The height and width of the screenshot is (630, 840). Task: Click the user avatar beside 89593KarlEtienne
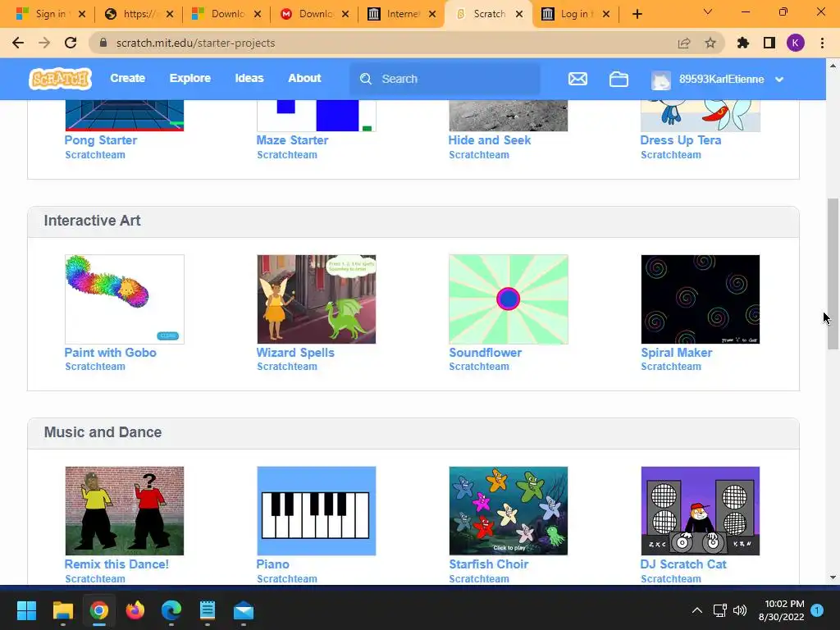tap(661, 80)
